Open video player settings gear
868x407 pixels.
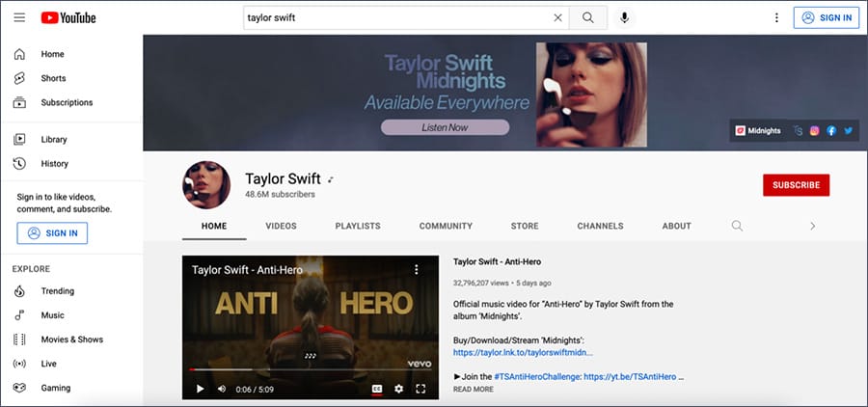click(x=398, y=389)
